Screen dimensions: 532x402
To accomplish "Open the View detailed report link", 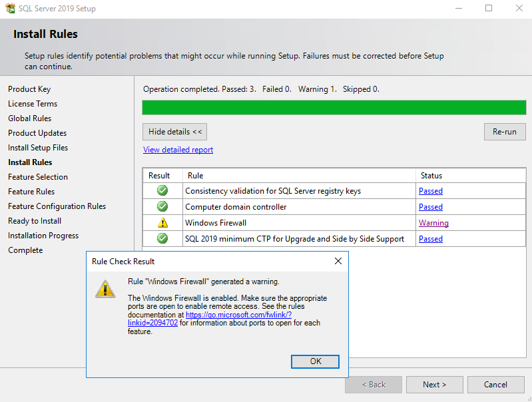I will (x=178, y=150).
